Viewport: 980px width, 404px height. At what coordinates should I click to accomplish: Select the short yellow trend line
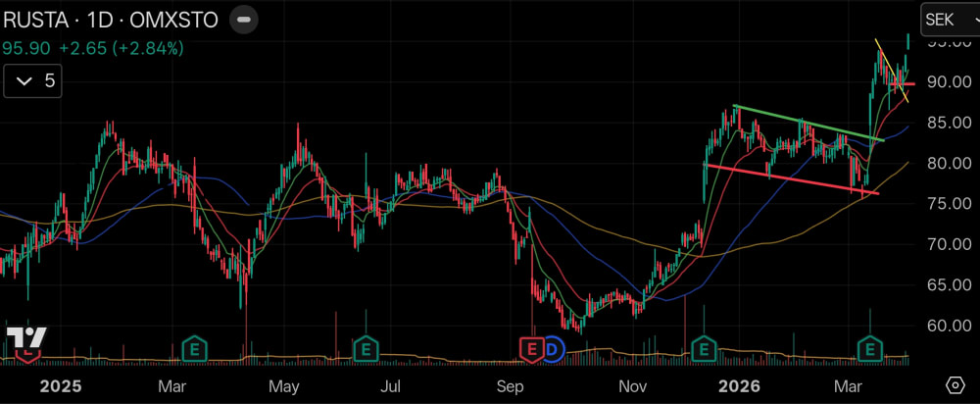891,71
